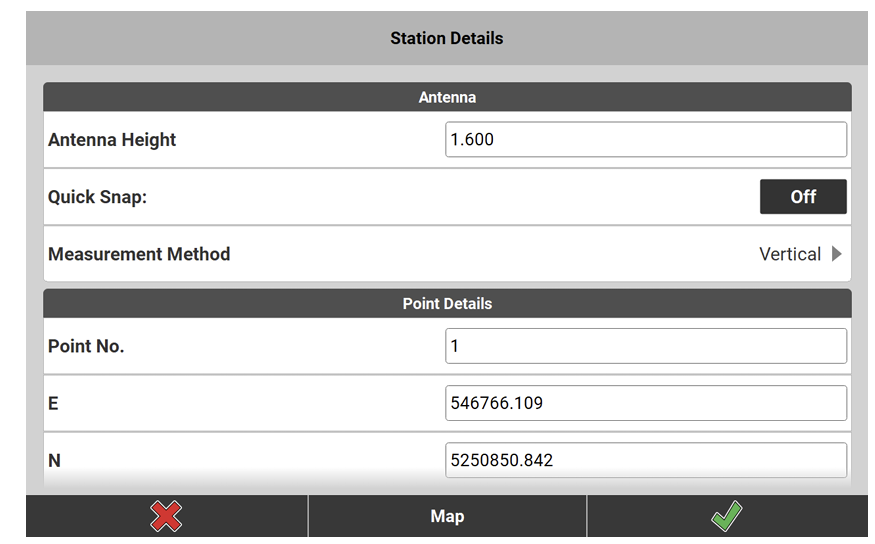875x544 pixels.
Task: Tap the Point No. label
Action: tap(86, 346)
